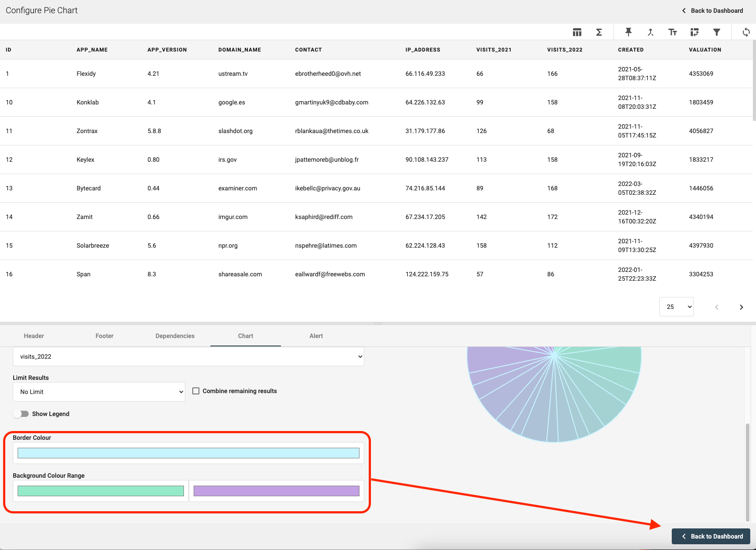Click the pin icon in toolbar

pos(629,32)
